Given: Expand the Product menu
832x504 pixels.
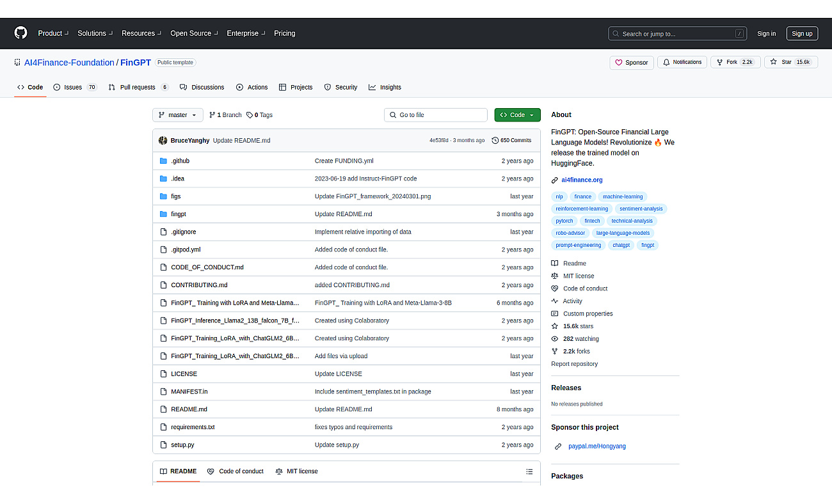Looking at the screenshot, I should 53,33.
